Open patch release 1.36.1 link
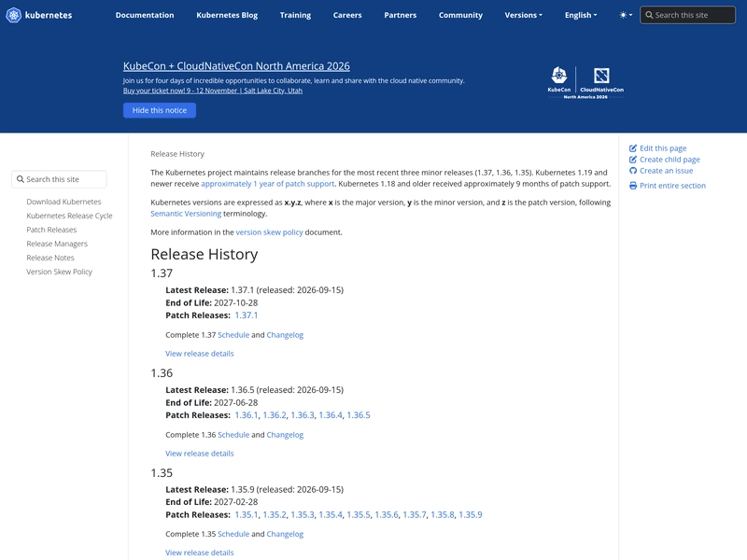The height and width of the screenshot is (560, 747). coord(247,415)
